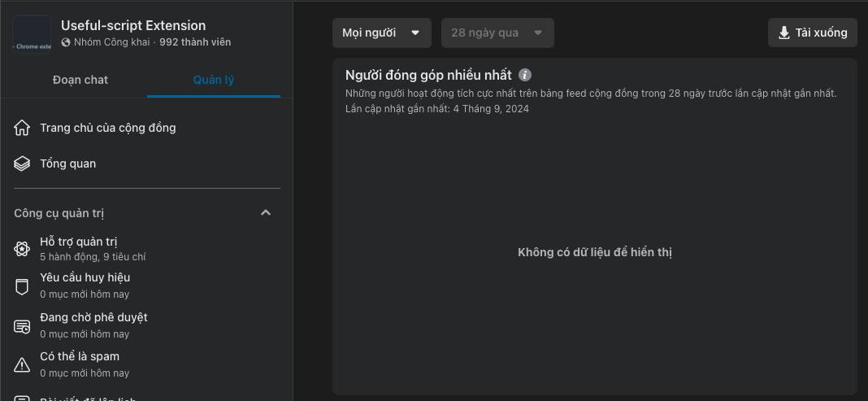Click the Yêu cầu huy hiệu badge icon
The height and width of the screenshot is (401, 868).
(x=22, y=286)
